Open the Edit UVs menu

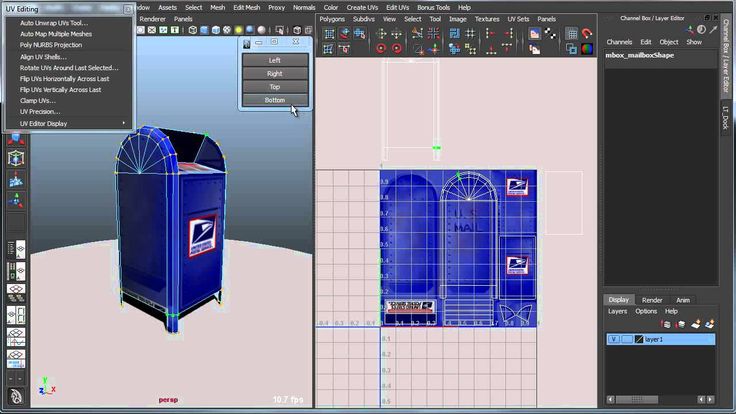click(x=398, y=8)
